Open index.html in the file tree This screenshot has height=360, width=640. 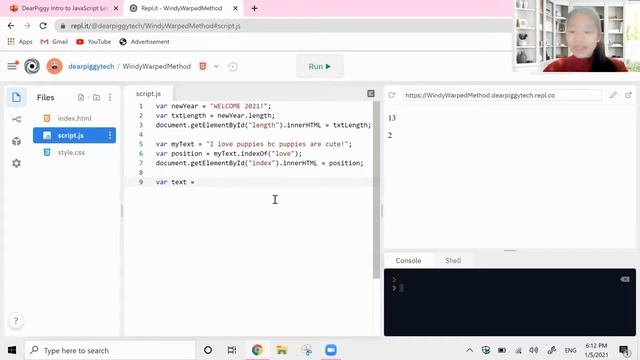74,118
